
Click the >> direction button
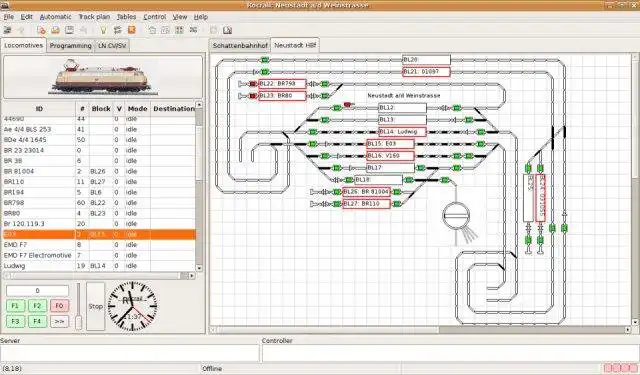59,322
